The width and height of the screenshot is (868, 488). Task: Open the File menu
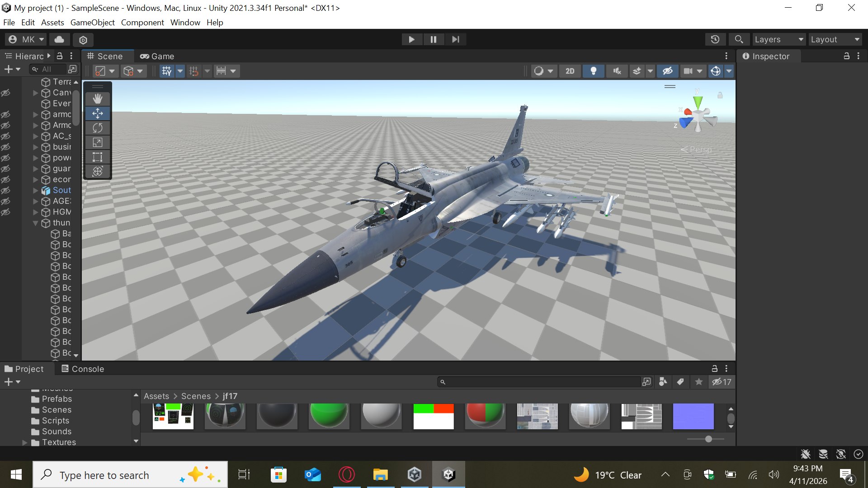point(9,23)
